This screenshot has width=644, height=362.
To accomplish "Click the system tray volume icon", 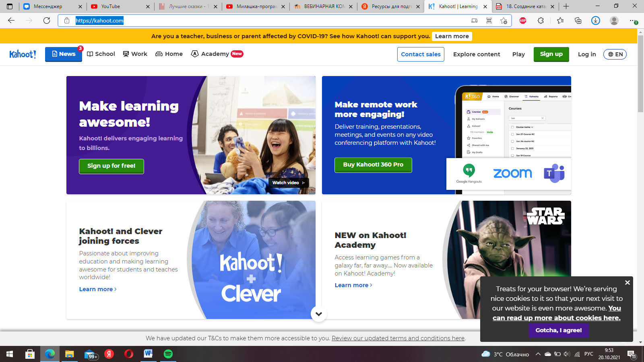I will point(567,354).
